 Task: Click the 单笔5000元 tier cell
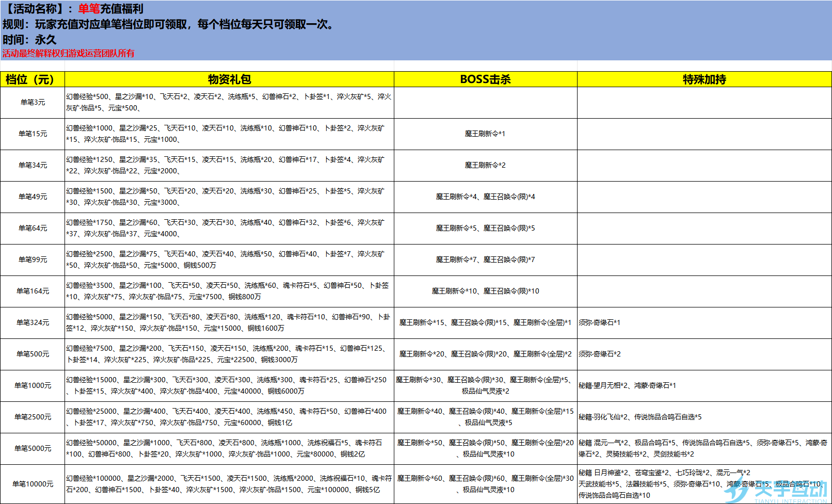click(33, 449)
